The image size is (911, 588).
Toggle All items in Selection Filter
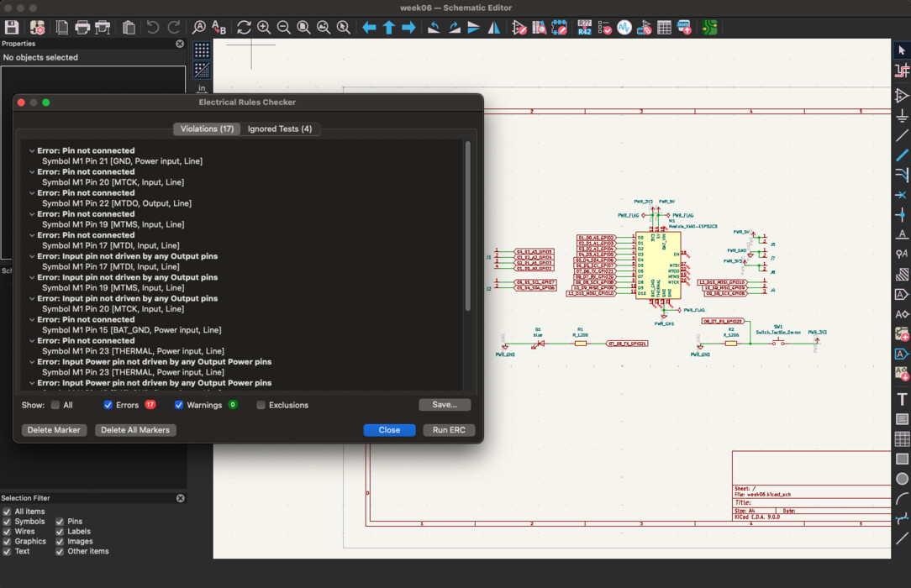(7, 512)
